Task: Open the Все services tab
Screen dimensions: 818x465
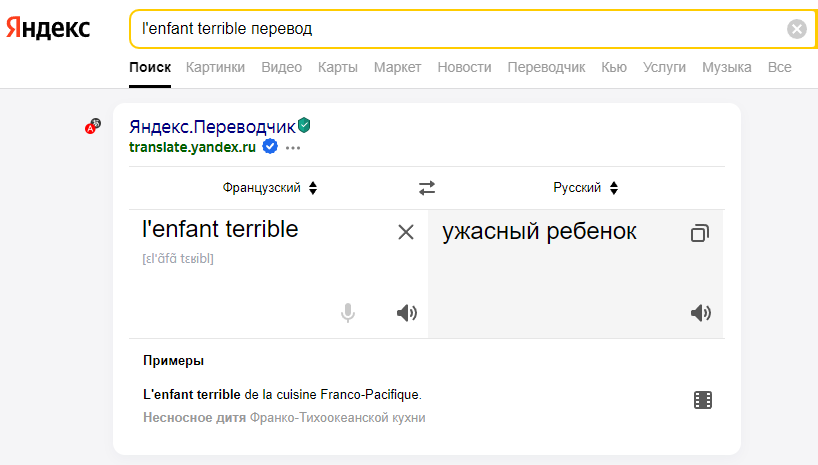Action: click(x=779, y=67)
